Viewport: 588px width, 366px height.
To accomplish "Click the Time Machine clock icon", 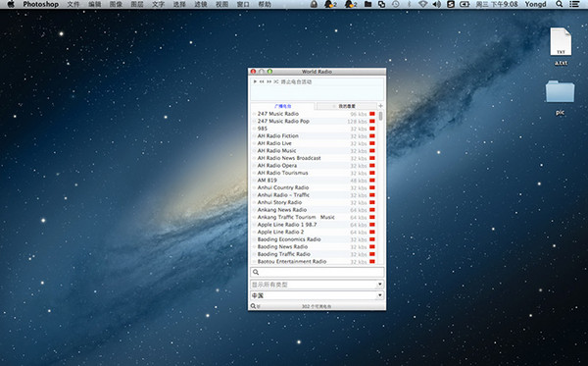I will point(396,4).
